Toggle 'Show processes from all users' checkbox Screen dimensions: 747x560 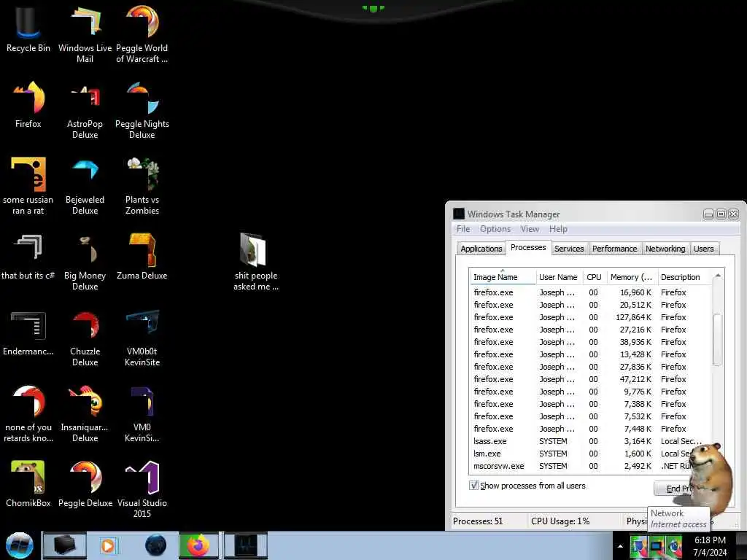coord(473,485)
